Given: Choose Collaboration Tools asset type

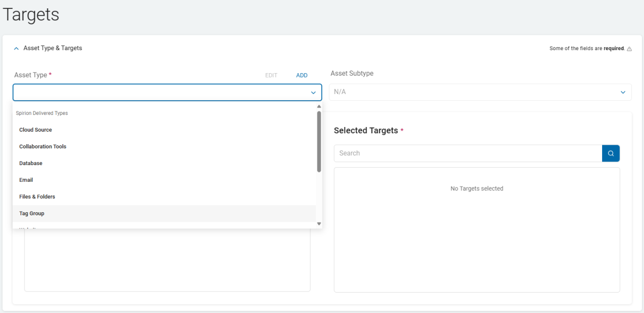Looking at the screenshot, I should [43, 146].
